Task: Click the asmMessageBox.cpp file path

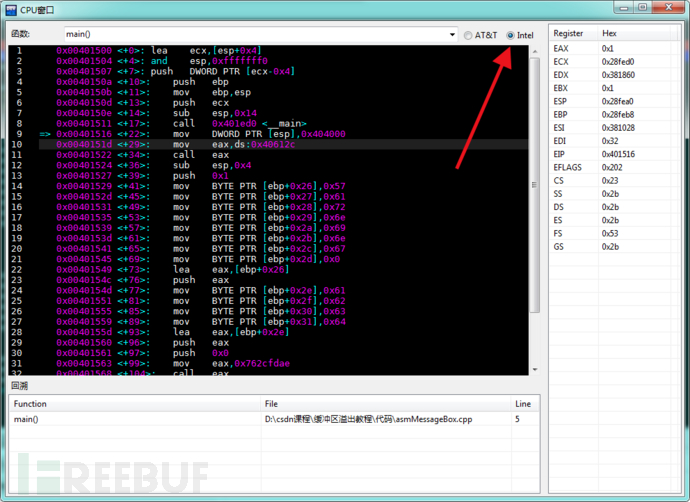Action: [x=368, y=419]
